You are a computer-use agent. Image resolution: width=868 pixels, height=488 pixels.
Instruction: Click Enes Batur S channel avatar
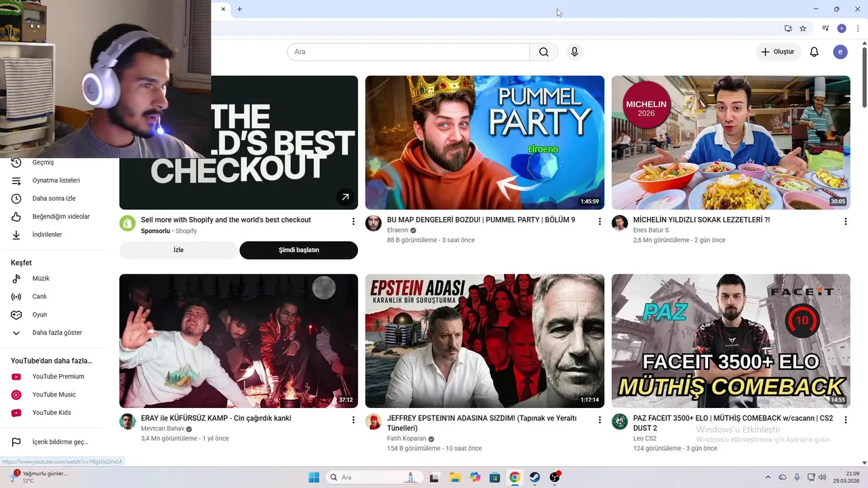tap(620, 224)
